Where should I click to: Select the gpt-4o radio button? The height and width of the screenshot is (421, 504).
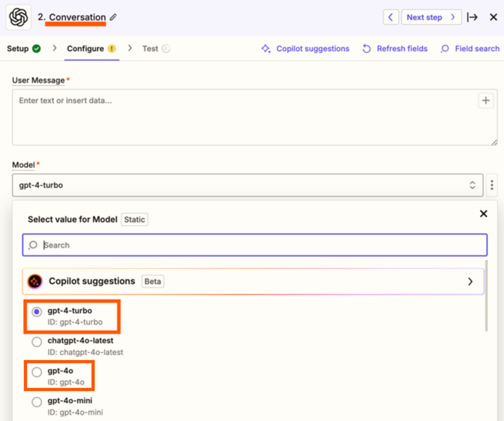37,372
